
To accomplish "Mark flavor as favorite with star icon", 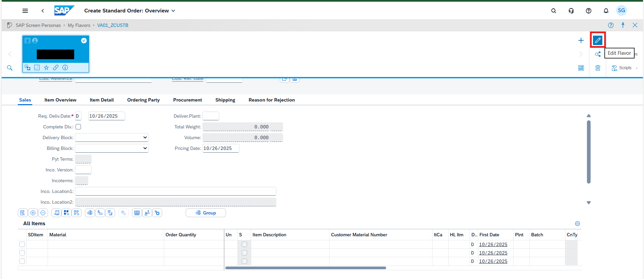I will pyautogui.click(x=46, y=68).
